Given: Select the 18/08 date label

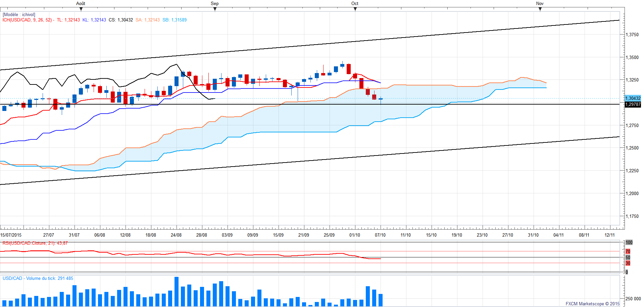Looking at the screenshot, I should tap(151, 235).
